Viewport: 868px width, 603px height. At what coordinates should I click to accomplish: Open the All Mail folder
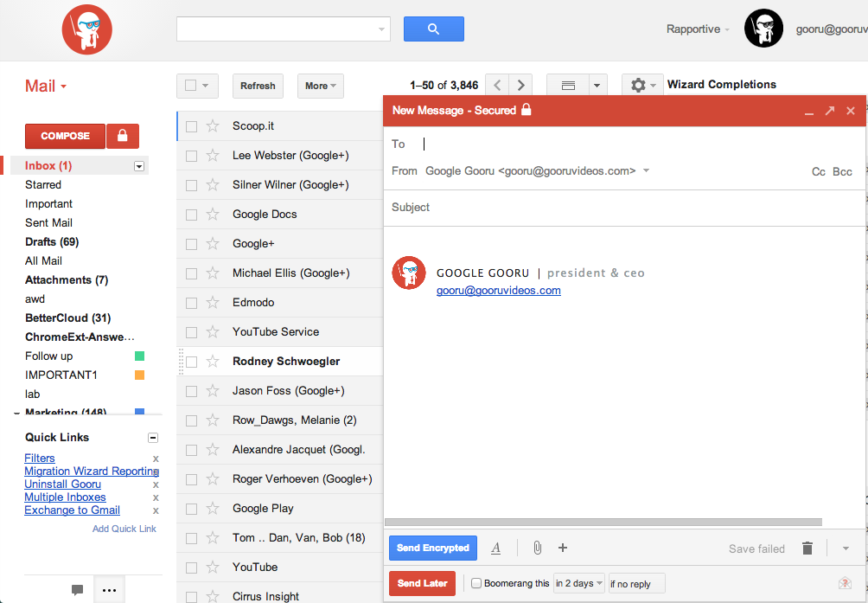click(x=44, y=260)
